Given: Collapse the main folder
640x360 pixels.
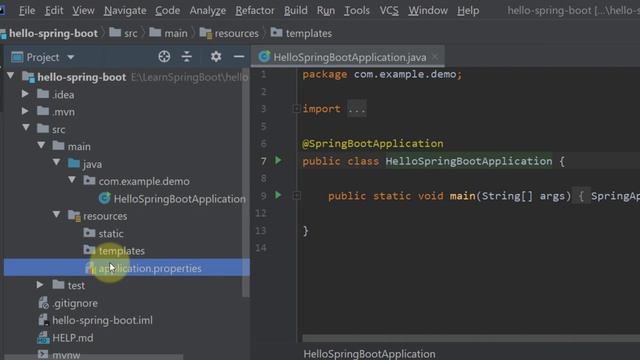Looking at the screenshot, I should click(41, 145).
